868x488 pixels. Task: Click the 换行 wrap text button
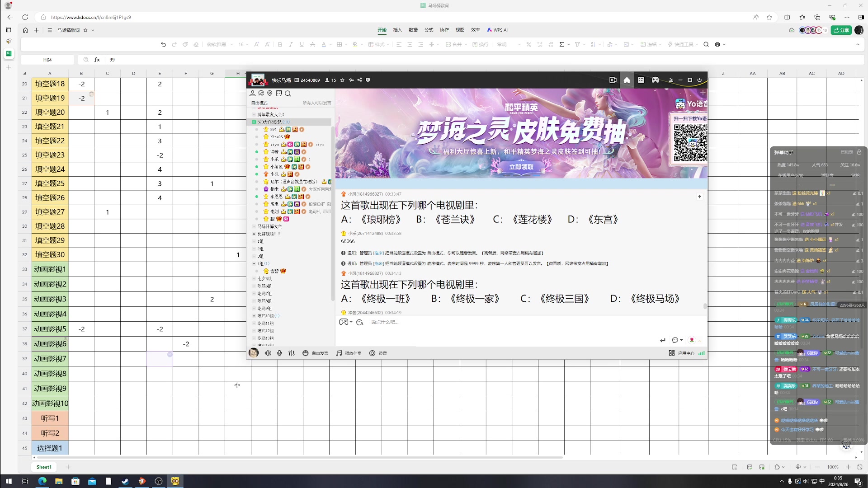(480, 44)
